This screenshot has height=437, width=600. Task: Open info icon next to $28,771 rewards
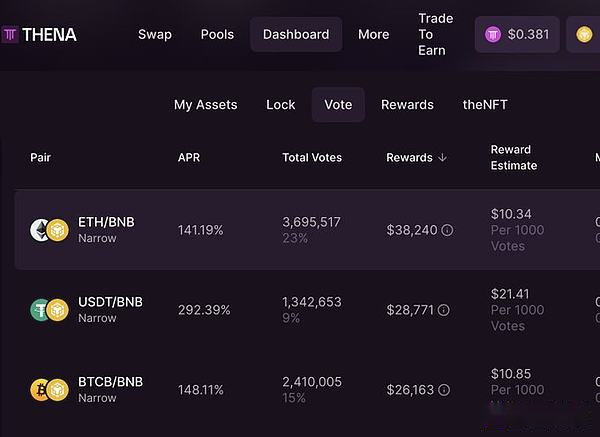(x=443, y=310)
